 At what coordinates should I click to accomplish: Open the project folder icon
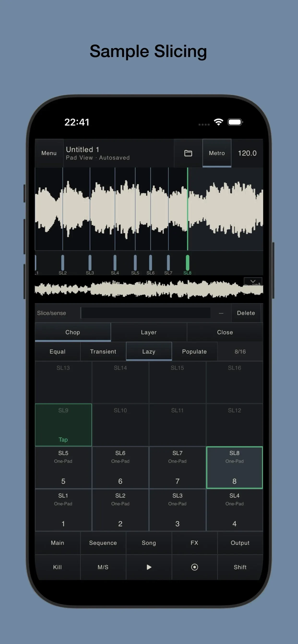[188, 153]
